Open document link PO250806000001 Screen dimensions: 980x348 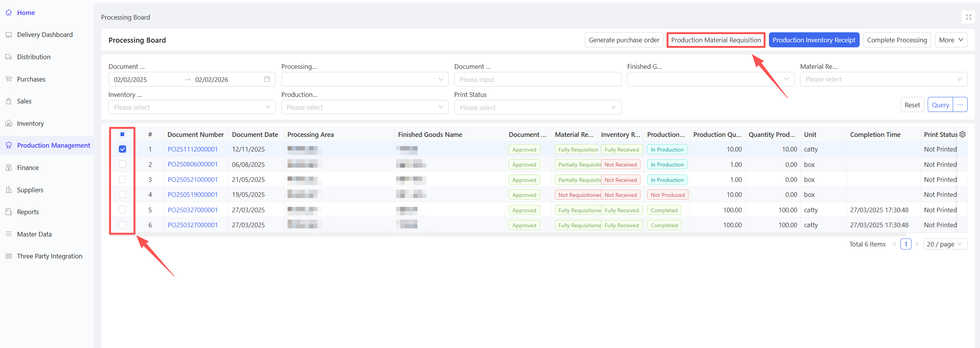[x=193, y=165]
